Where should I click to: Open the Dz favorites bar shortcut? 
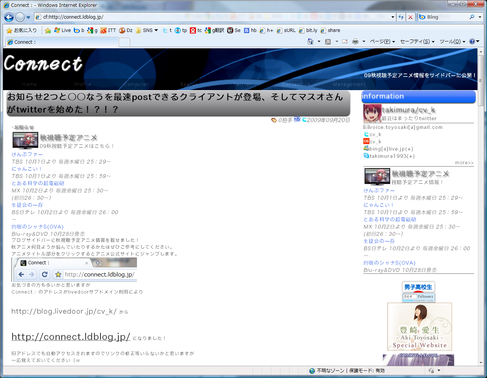tap(126, 30)
